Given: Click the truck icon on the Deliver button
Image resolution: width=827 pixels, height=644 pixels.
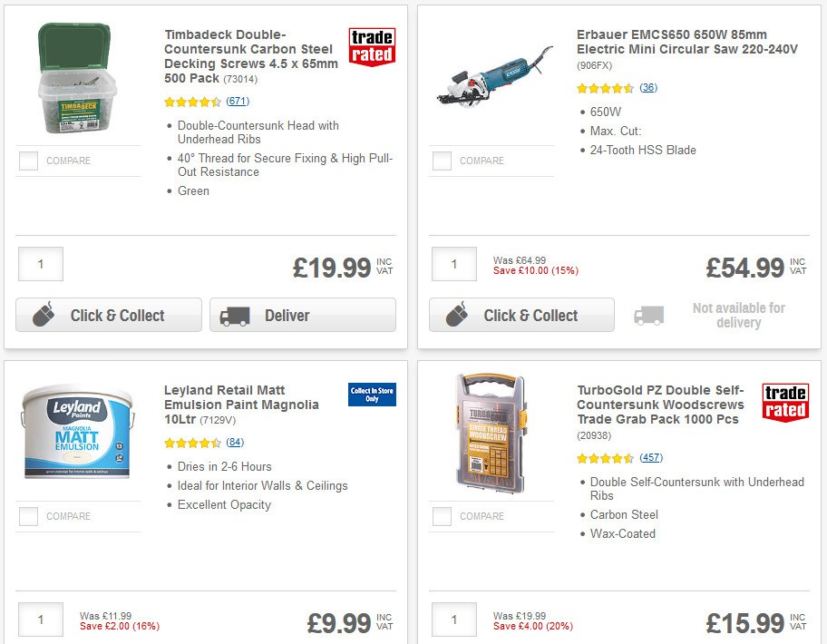Looking at the screenshot, I should click(236, 315).
